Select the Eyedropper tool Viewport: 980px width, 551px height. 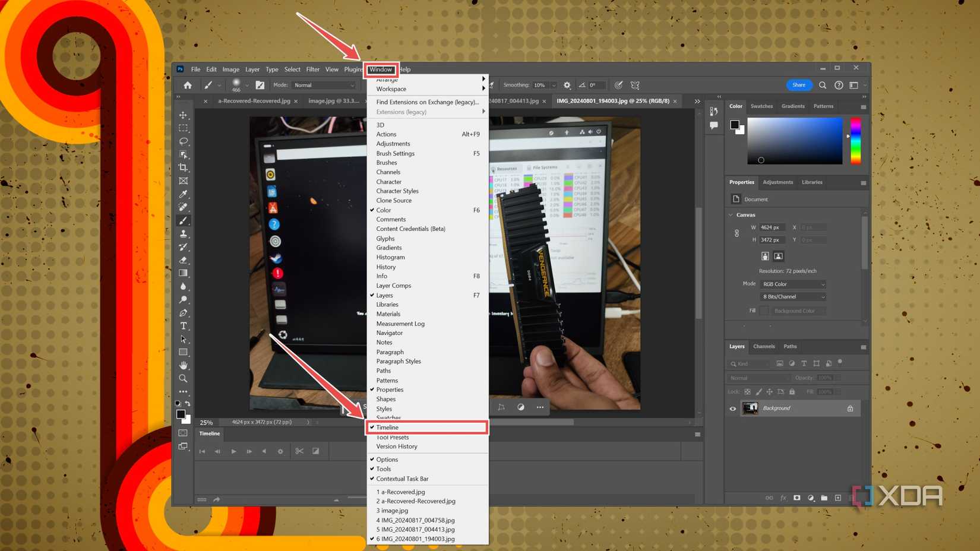183,194
